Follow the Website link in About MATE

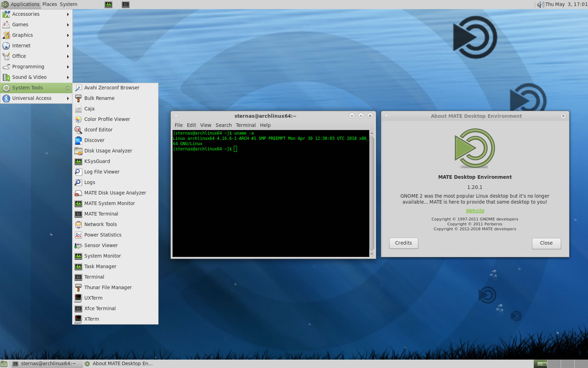tap(475, 211)
